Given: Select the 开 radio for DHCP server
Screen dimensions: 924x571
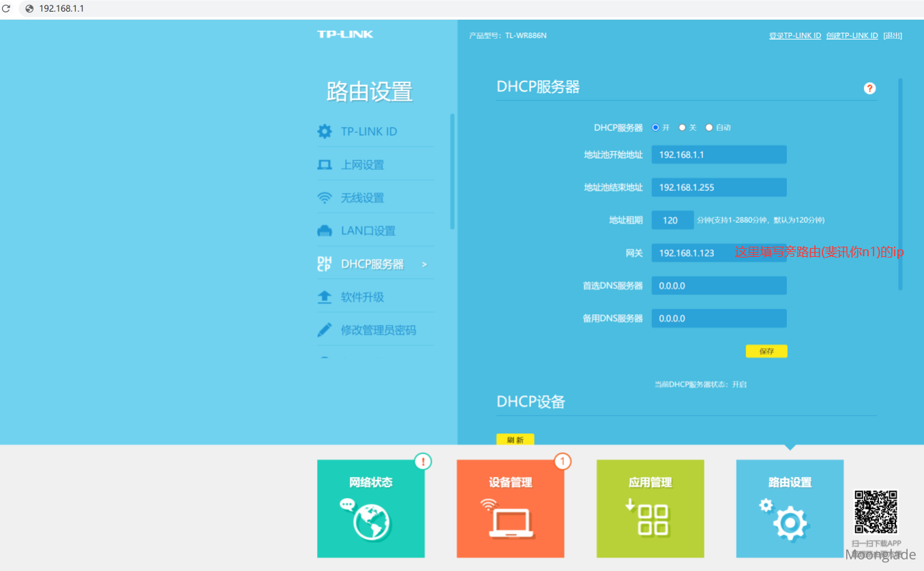Looking at the screenshot, I should click(x=656, y=127).
